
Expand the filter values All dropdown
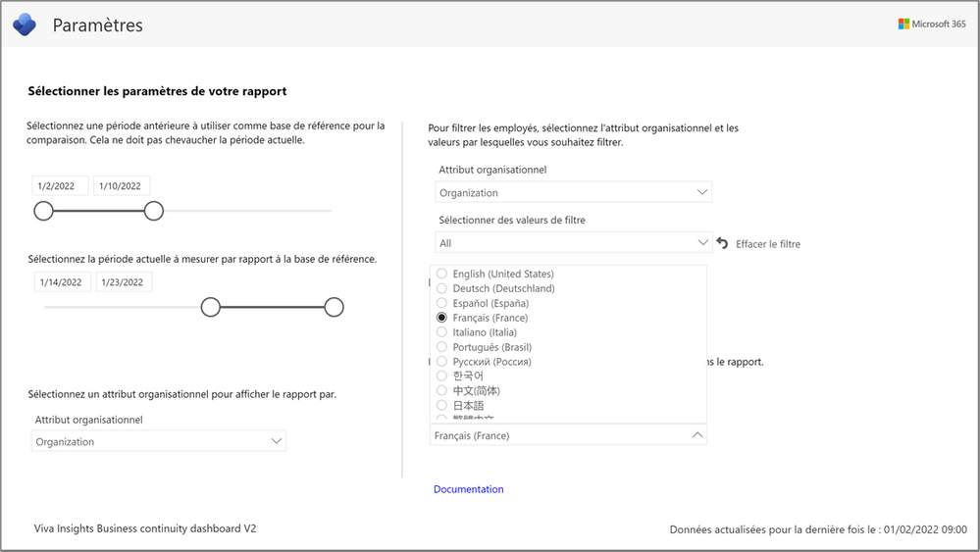[573, 242]
